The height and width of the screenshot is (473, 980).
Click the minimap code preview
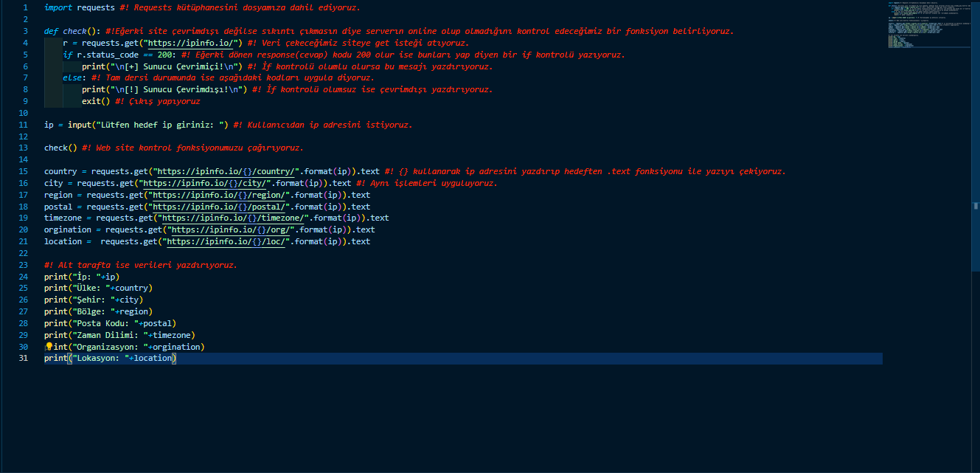pyautogui.click(x=929, y=26)
